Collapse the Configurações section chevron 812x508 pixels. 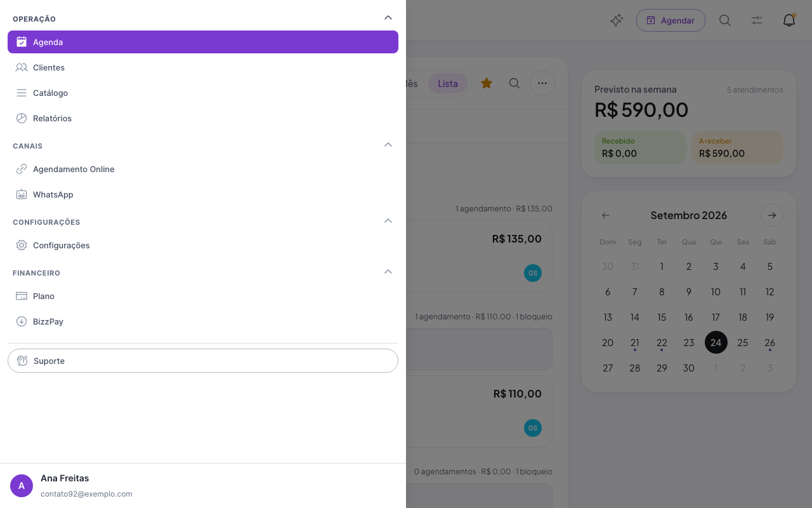388,221
